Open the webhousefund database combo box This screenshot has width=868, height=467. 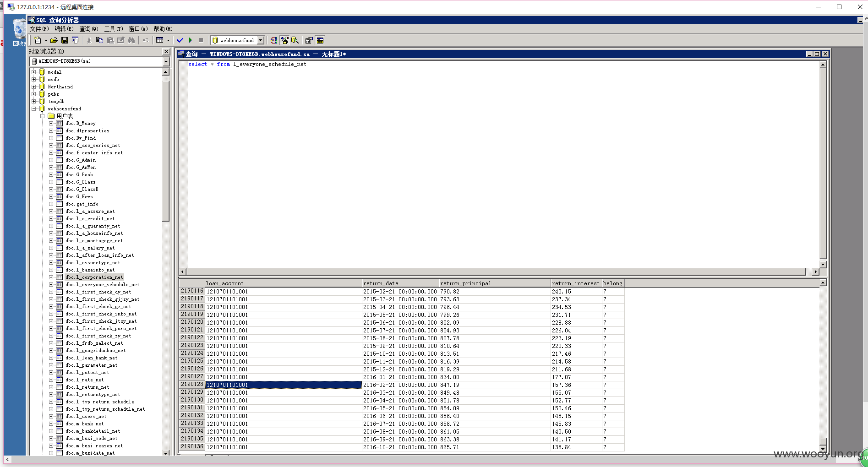[x=238, y=40]
